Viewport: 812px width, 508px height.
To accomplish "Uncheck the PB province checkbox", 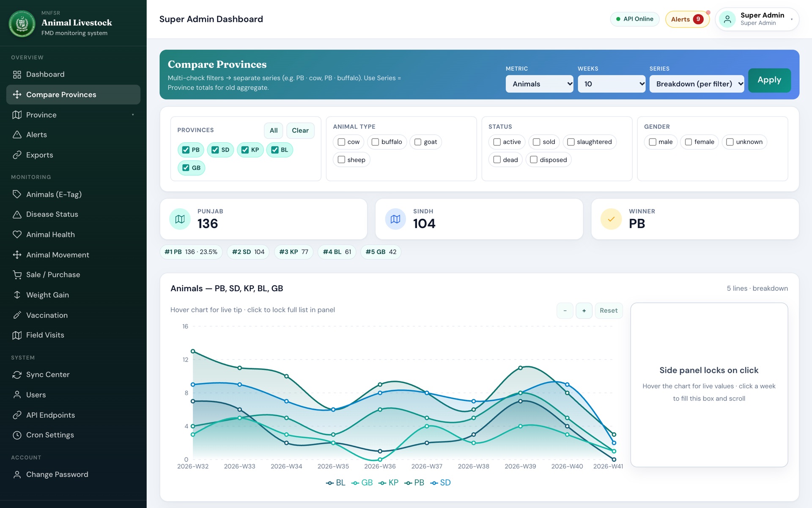I will pyautogui.click(x=186, y=150).
